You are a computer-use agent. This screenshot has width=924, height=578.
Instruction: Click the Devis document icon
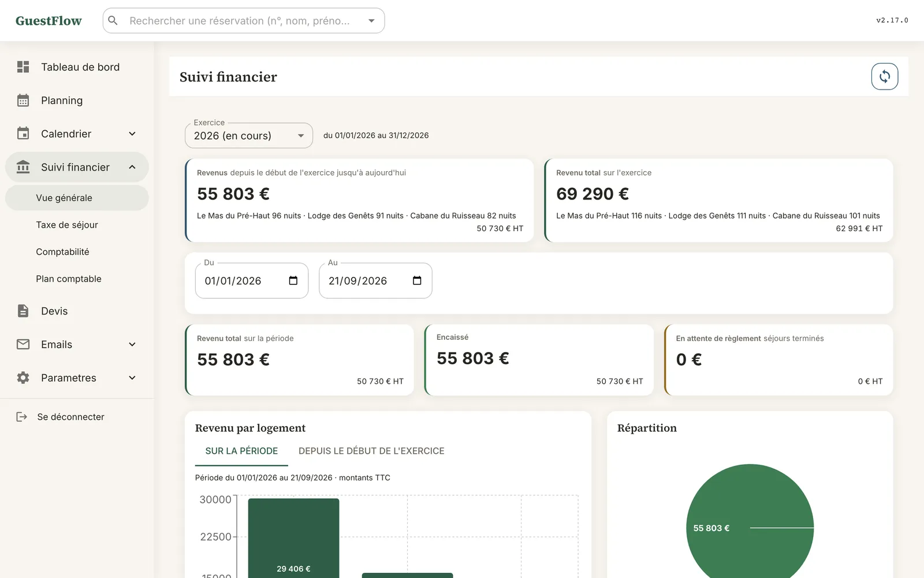click(23, 311)
